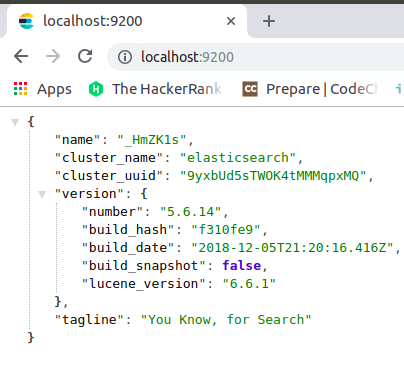Open the Apps bookmarks shortcut
Image resolution: width=404 pixels, height=385 pixels.
click(43, 89)
